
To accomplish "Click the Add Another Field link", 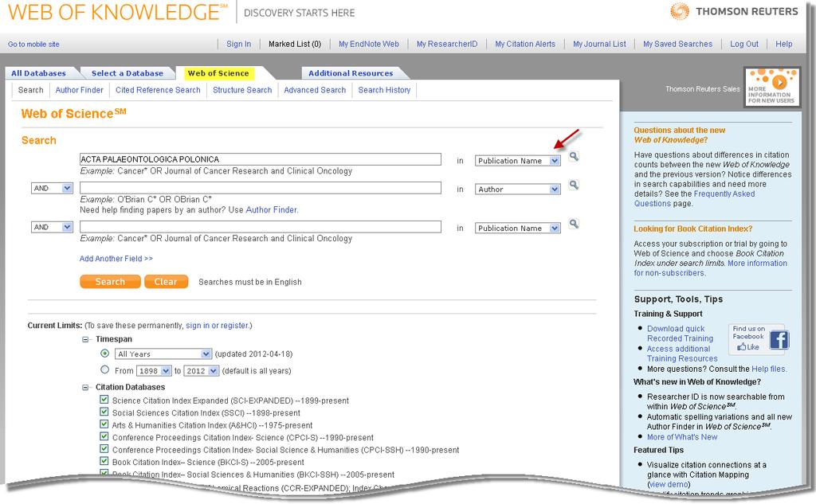I will (116, 259).
